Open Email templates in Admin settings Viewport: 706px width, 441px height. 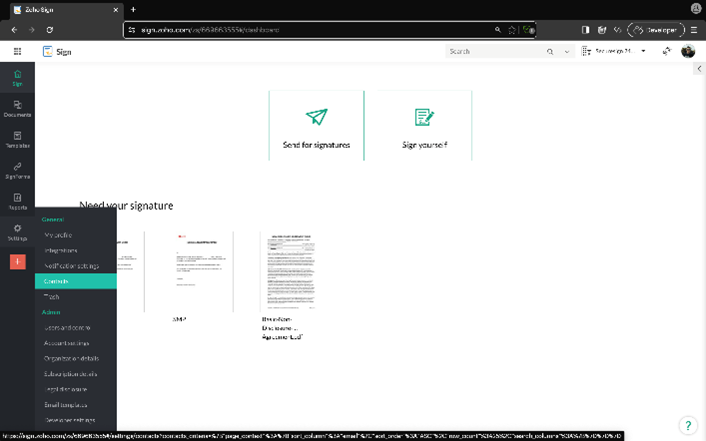click(66, 405)
